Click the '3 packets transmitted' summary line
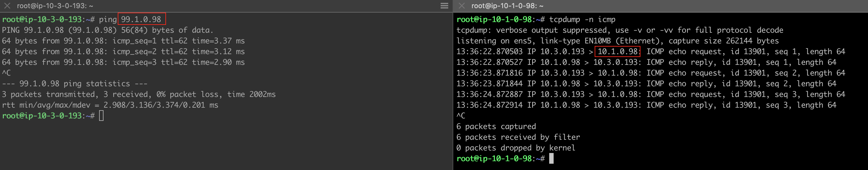The height and width of the screenshot is (170, 868). point(139,94)
